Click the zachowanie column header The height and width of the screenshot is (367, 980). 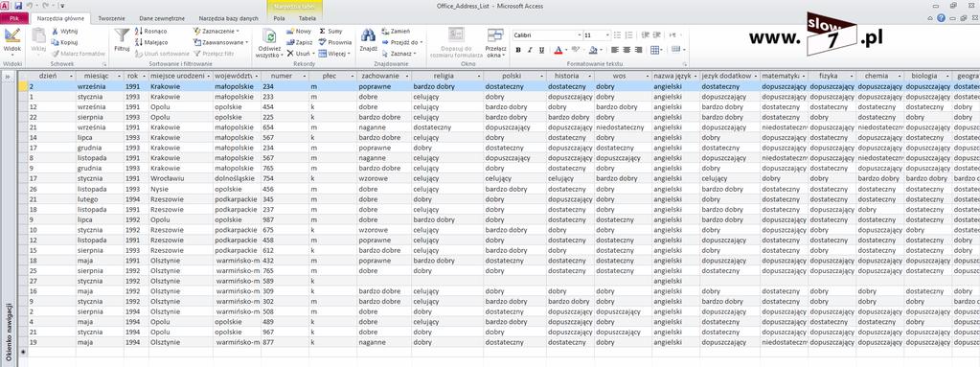tap(383, 76)
